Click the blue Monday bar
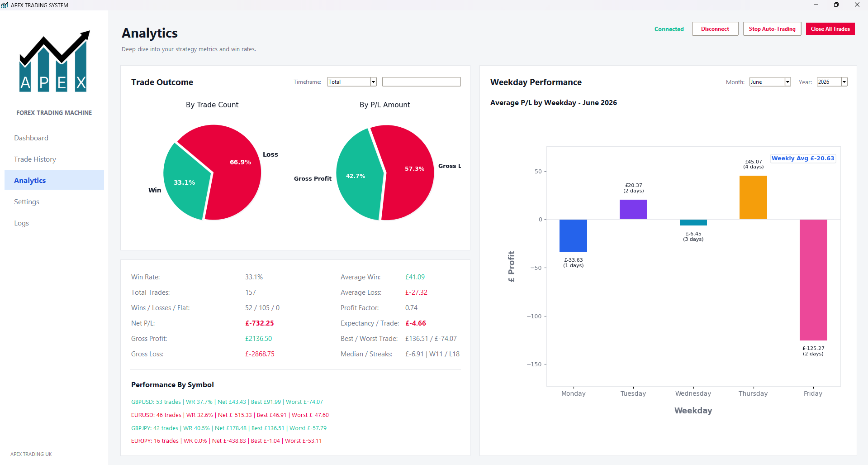This screenshot has height=465, width=868. 573,235
